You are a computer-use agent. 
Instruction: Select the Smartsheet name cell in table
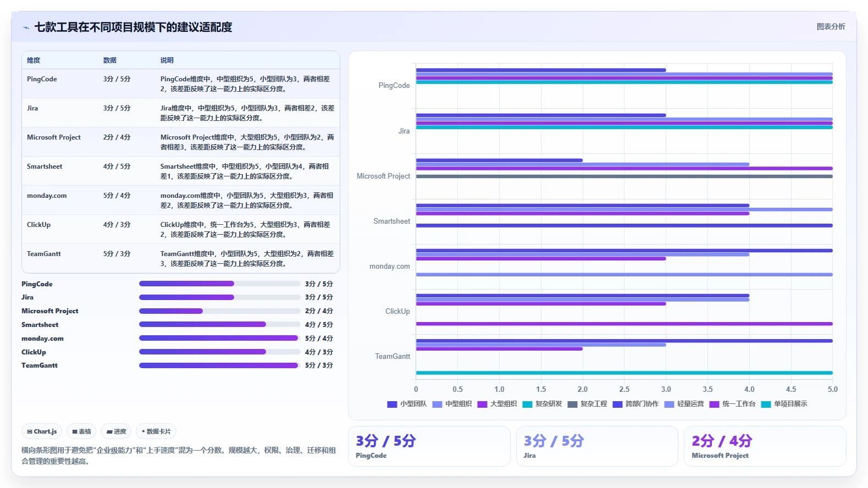45,167
